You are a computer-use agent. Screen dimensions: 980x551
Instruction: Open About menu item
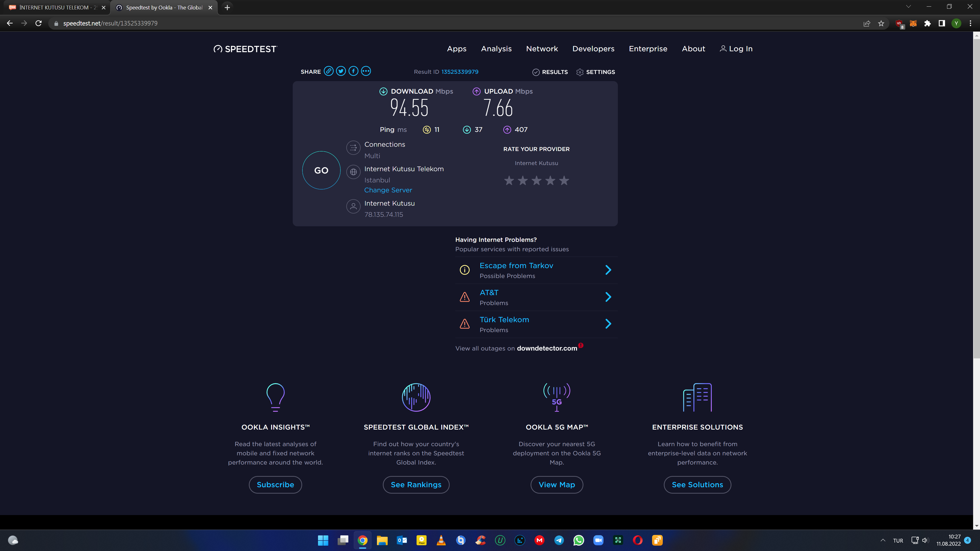pyautogui.click(x=693, y=49)
